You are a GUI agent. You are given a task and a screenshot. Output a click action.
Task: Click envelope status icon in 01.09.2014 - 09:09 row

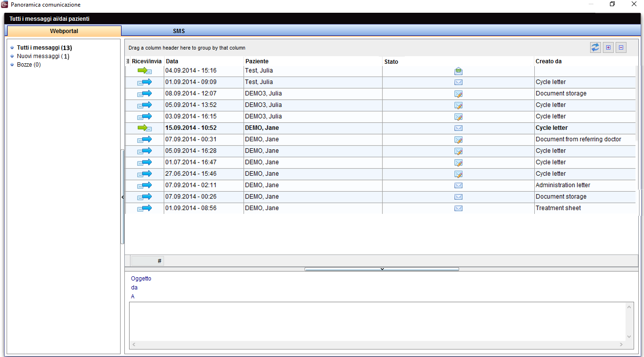458,82
